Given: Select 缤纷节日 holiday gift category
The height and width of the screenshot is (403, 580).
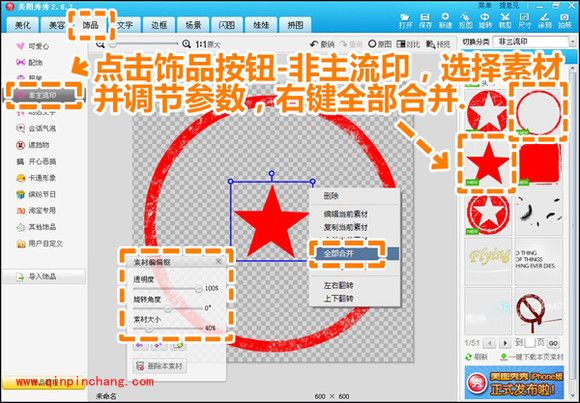Looking at the screenshot, I should click(36, 194).
